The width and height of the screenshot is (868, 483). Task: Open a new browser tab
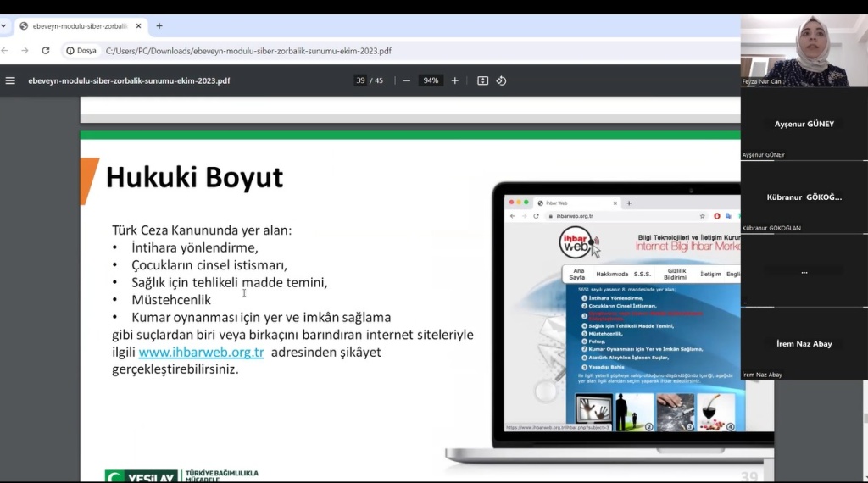click(159, 26)
